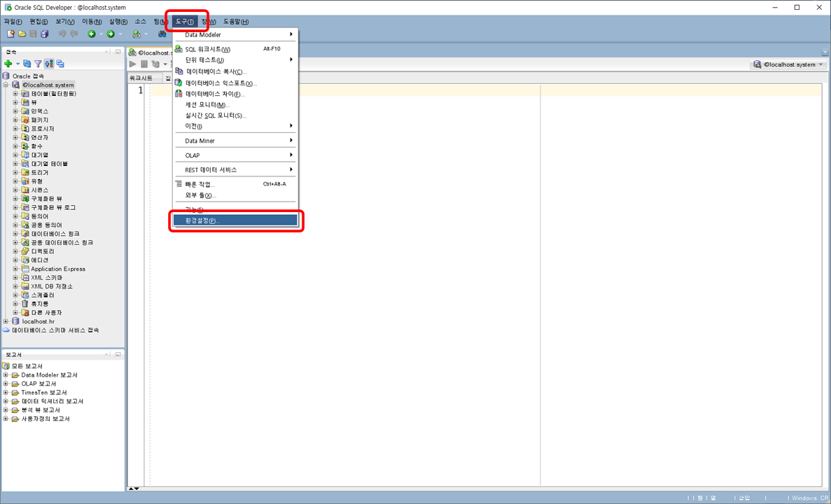
Task: Click the Oracle 접속 database icon
Action: point(6,76)
